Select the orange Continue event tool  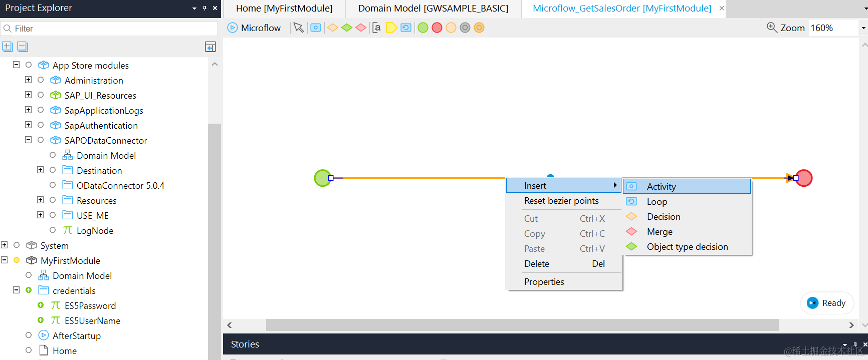(x=479, y=28)
